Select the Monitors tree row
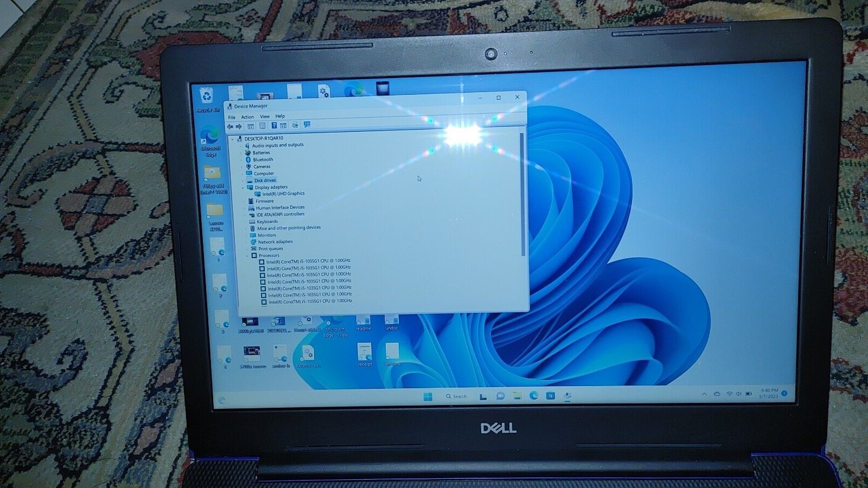This screenshot has height=488, width=868. coord(263,235)
